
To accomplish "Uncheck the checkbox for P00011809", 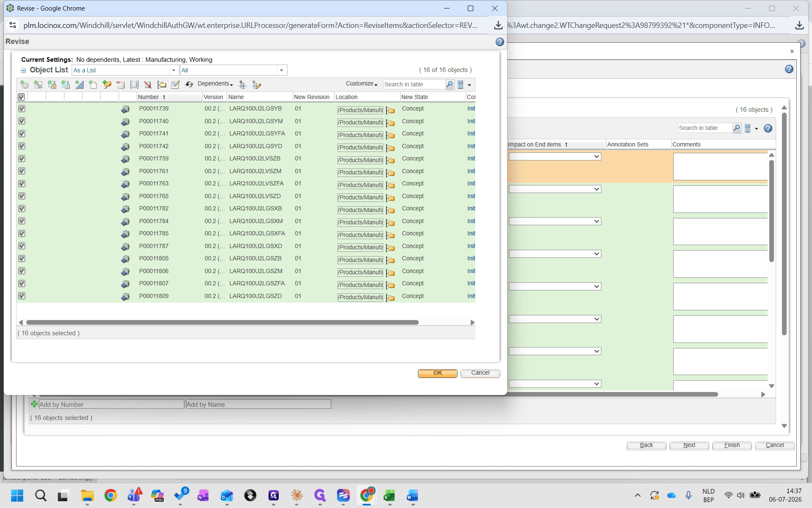I will 22,296.
